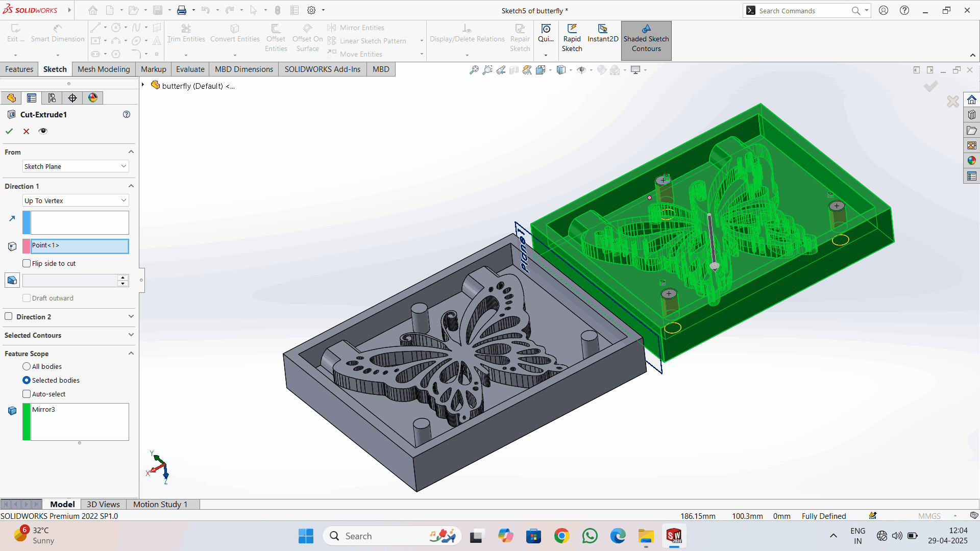Screen dimensions: 980x551
Task: Open the Quick Snaps tool
Action: coord(546,34)
